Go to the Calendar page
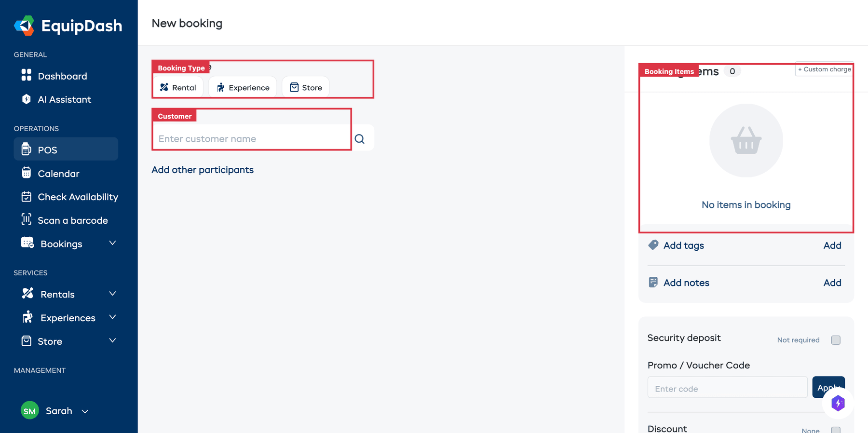Image resolution: width=868 pixels, height=433 pixels. (58, 174)
